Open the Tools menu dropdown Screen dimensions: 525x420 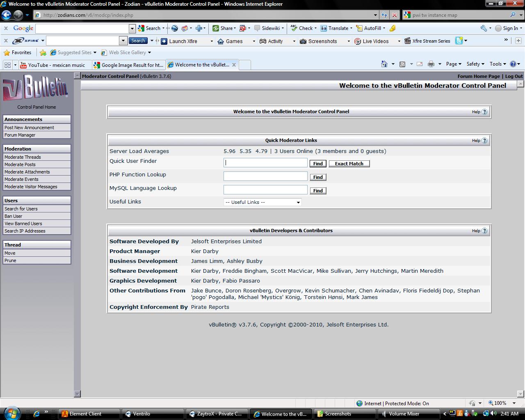click(498, 64)
